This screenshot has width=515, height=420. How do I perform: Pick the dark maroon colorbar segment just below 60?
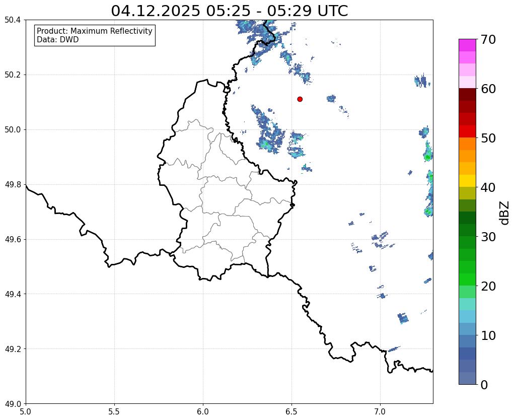pos(467,95)
